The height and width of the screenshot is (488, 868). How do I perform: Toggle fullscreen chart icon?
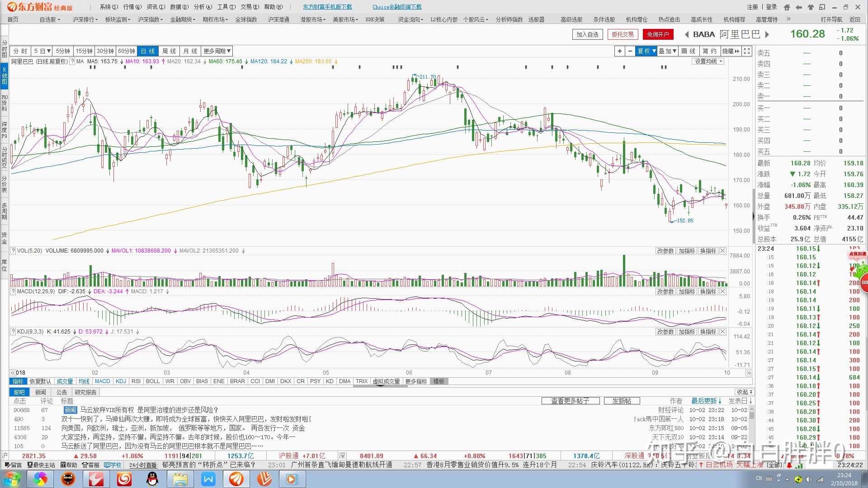[x=747, y=51]
